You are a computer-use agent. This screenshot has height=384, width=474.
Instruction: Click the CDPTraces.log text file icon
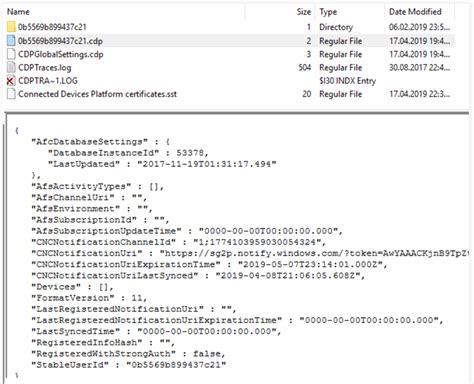point(11,67)
